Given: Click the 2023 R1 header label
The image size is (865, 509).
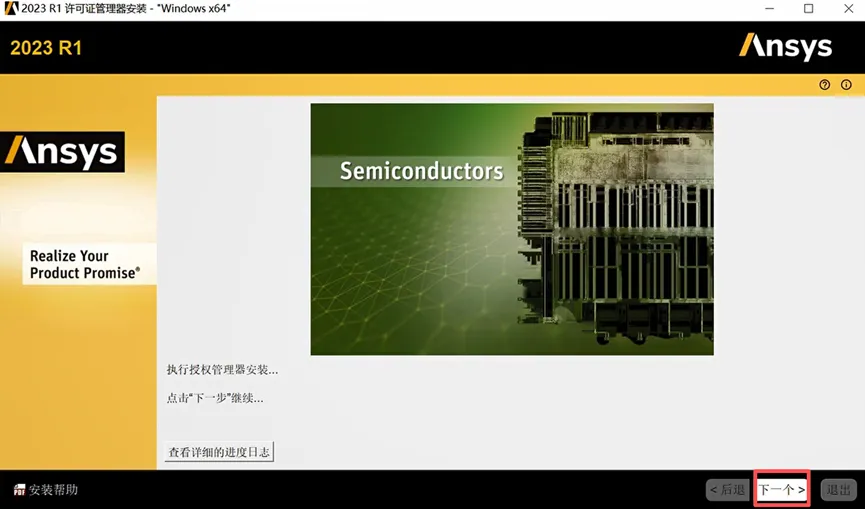Looking at the screenshot, I should click(46, 48).
